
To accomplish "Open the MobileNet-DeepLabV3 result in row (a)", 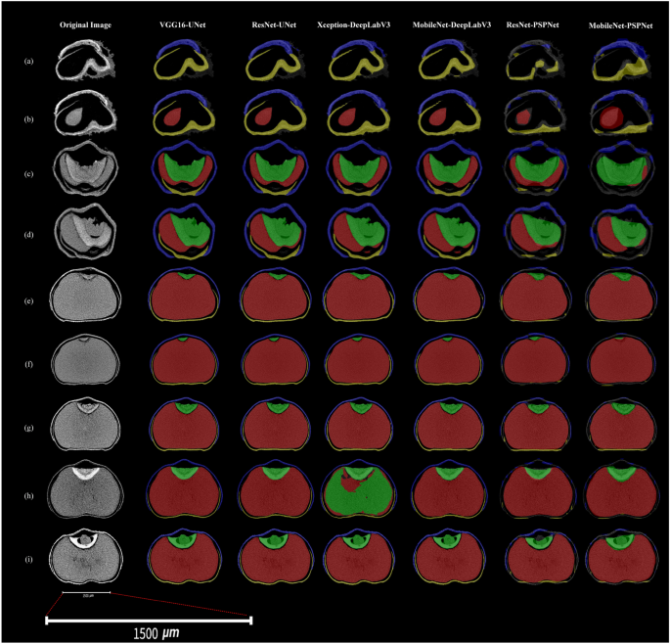I will (450, 61).
